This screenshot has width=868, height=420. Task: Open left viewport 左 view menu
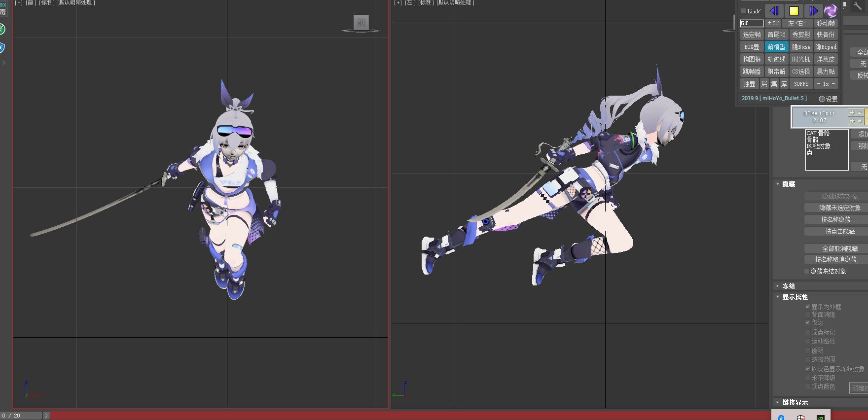coord(410,2)
